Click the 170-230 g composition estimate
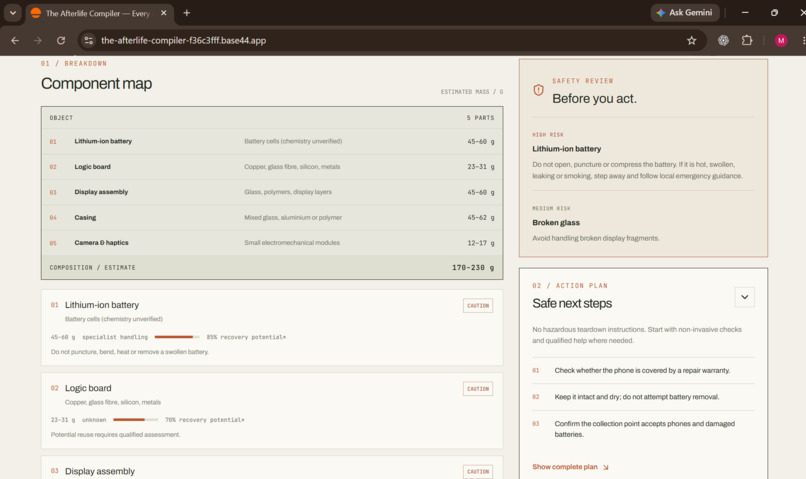 click(x=473, y=268)
